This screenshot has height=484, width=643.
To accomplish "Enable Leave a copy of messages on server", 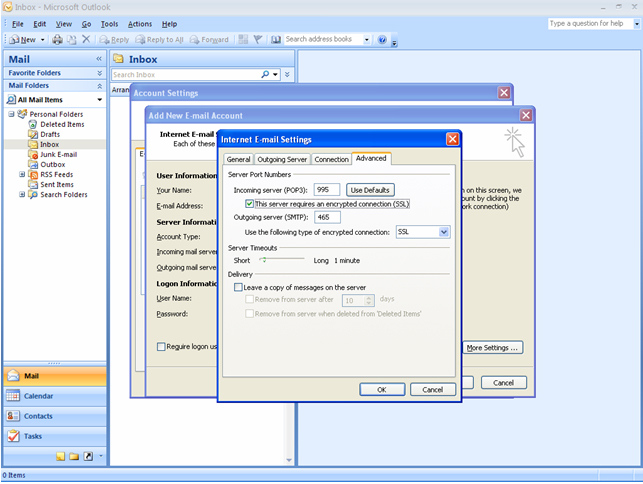I will pos(238,287).
